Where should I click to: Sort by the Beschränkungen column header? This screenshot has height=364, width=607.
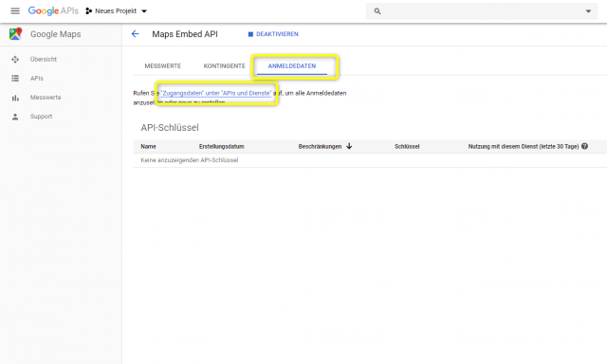coord(320,147)
